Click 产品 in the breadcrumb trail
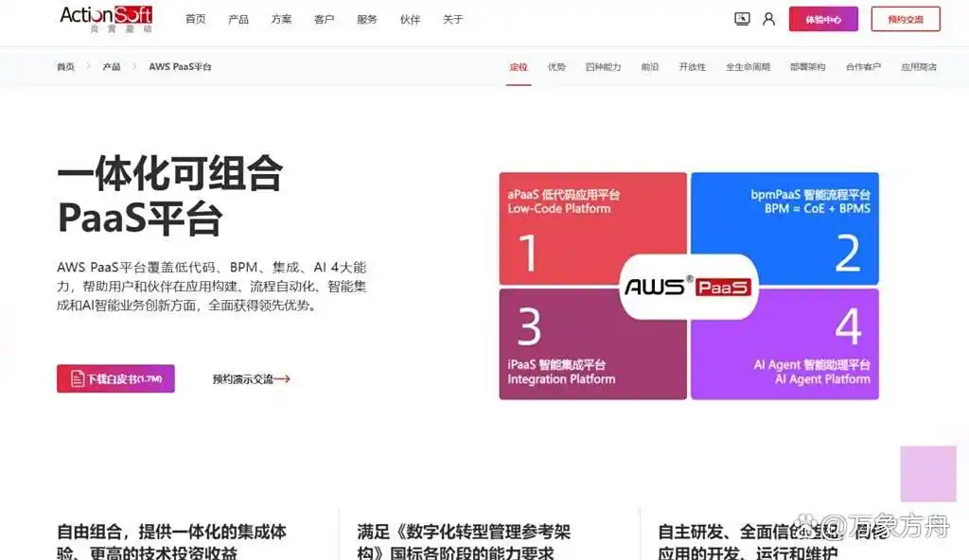This screenshot has height=560, width=969. pos(110,66)
